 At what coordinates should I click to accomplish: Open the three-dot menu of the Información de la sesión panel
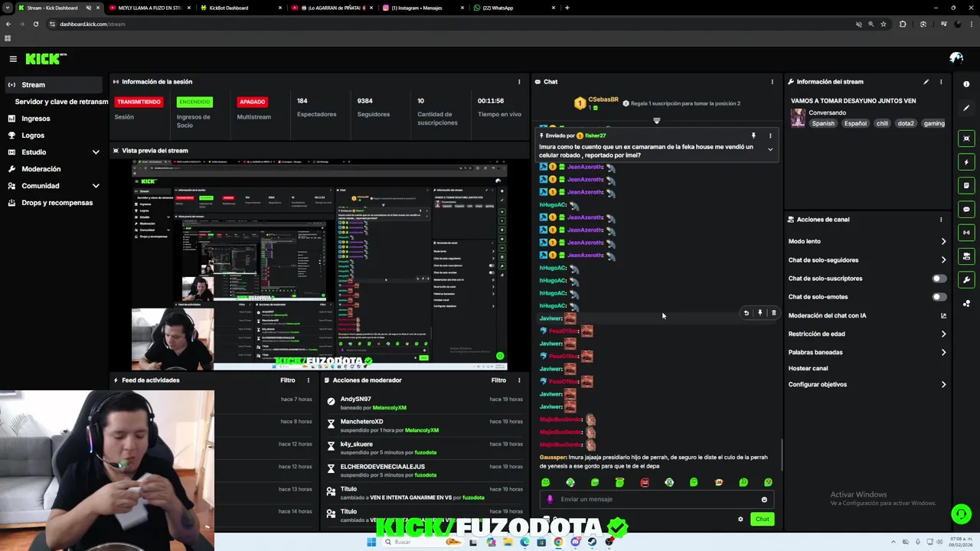pyautogui.click(x=519, y=82)
